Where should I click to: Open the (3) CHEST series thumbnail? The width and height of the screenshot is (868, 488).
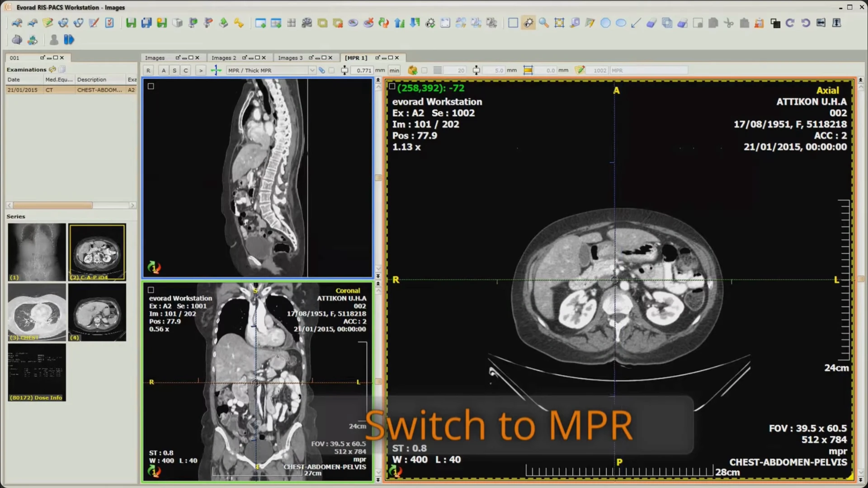click(x=37, y=313)
